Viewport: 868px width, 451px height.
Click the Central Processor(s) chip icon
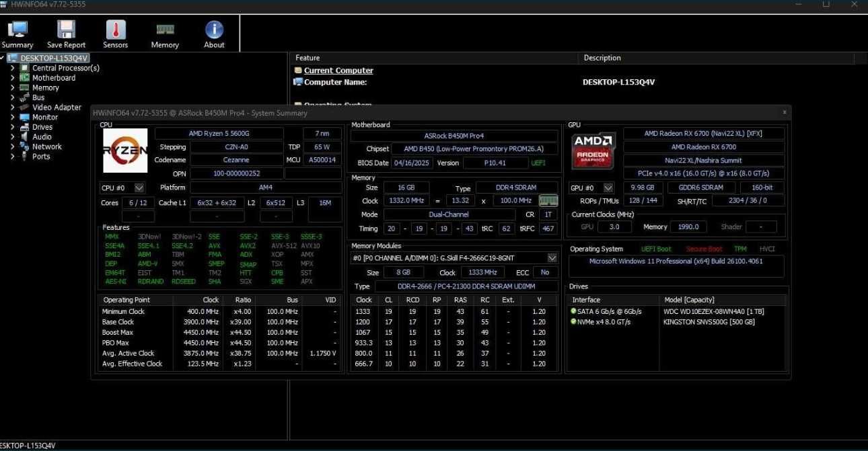click(25, 68)
